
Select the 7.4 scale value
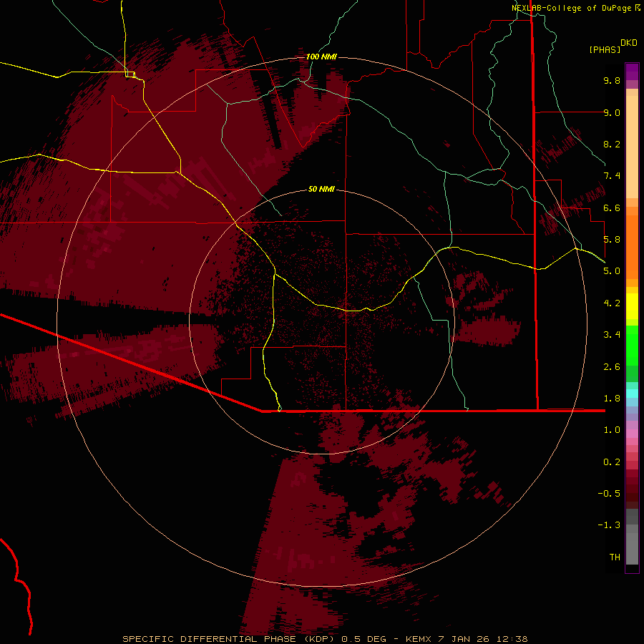coord(612,176)
